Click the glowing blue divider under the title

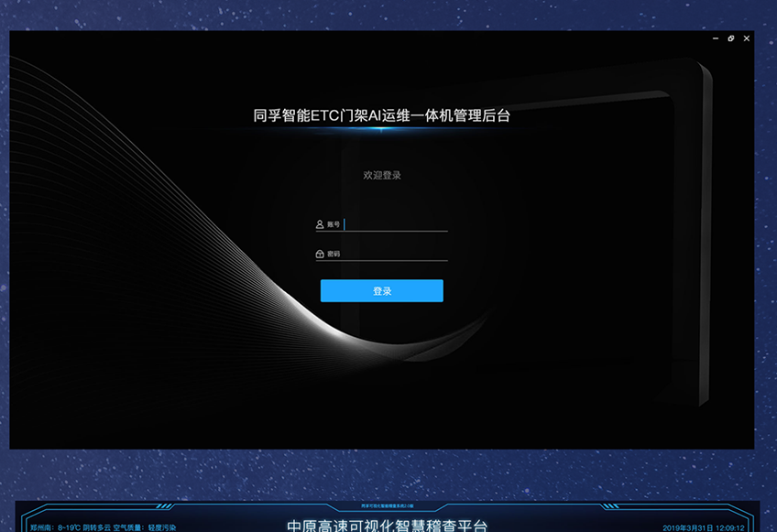click(382, 129)
